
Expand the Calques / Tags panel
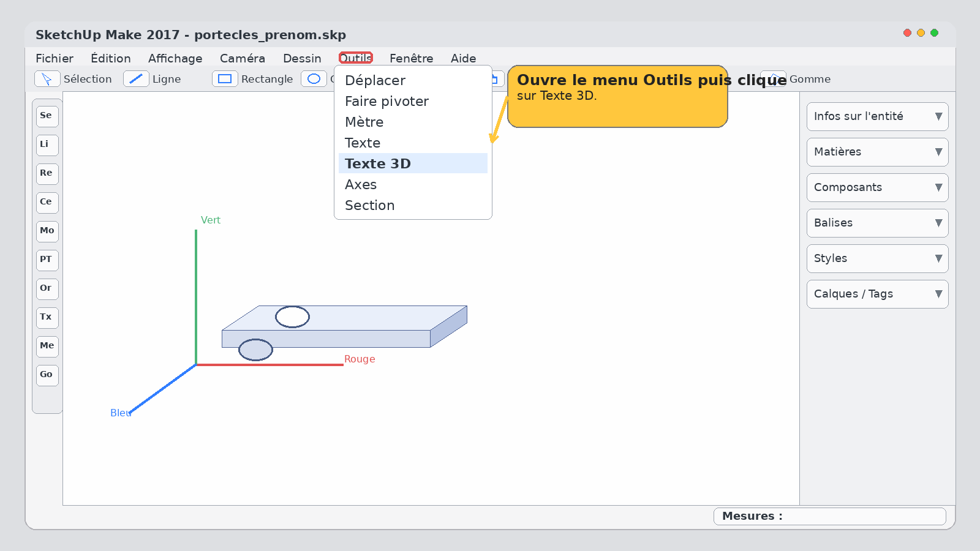[x=877, y=294]
